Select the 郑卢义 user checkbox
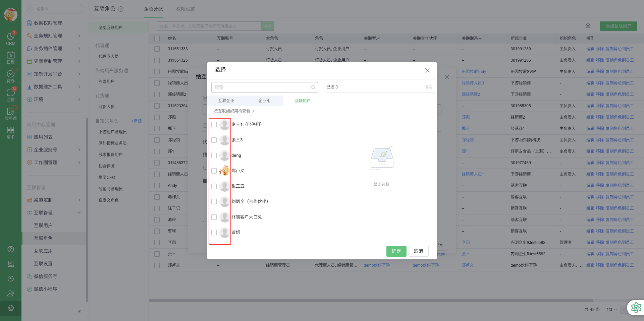Image resolution: width=644 pixels, height=321 pixels. click(214, 171)
